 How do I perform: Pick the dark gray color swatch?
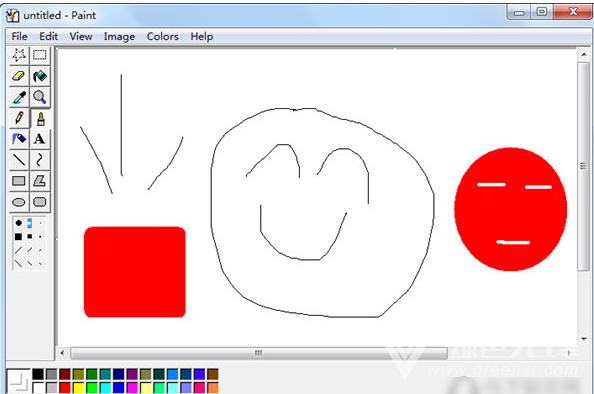tap(52, 374)
